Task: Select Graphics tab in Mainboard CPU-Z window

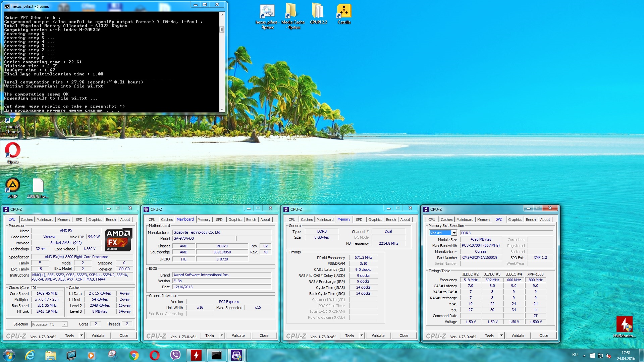Action: click(x=235, y=220)
